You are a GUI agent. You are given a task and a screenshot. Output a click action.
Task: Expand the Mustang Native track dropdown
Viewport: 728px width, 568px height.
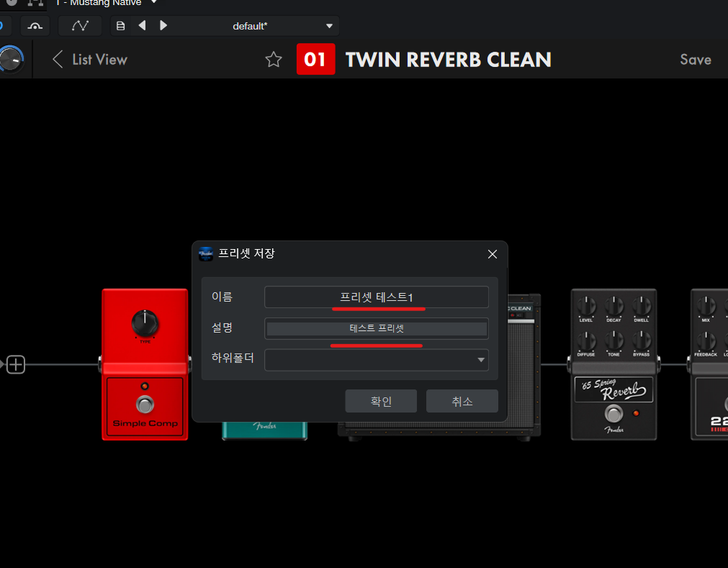(x=153, y=3)
